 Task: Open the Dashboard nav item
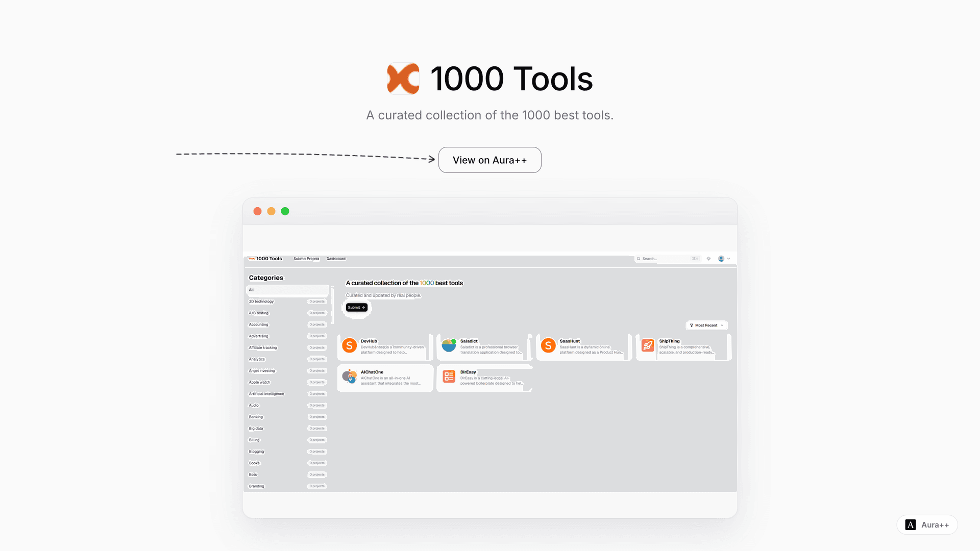336,259
